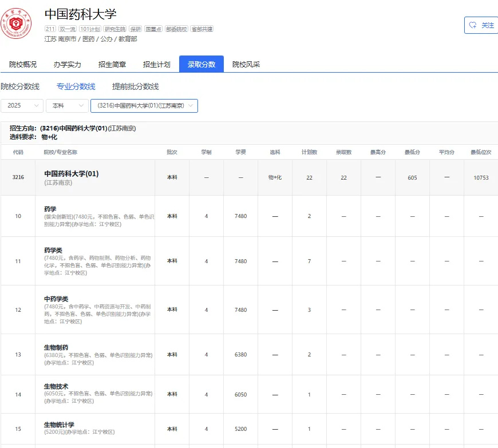Screen dimensions: 498x448
Task: Switch to 院校概况 tab
Action: pyautogui.click(x=23, y=65)
